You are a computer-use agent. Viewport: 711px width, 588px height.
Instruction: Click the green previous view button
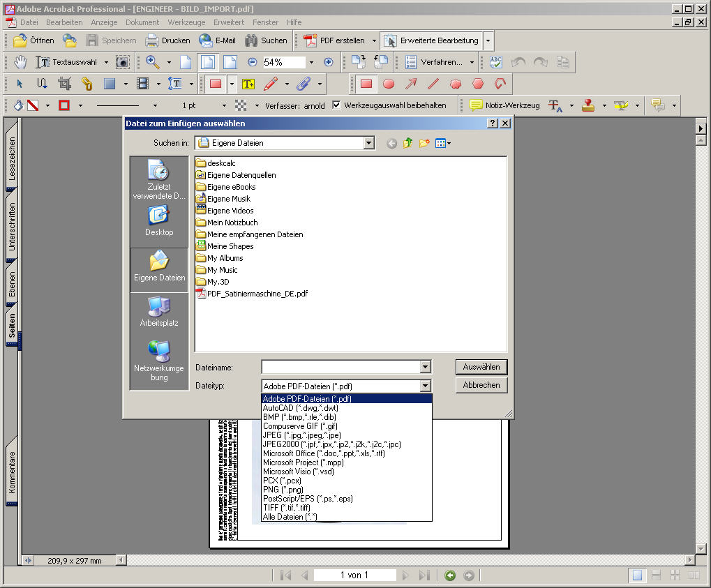click(x=450, y=575)
